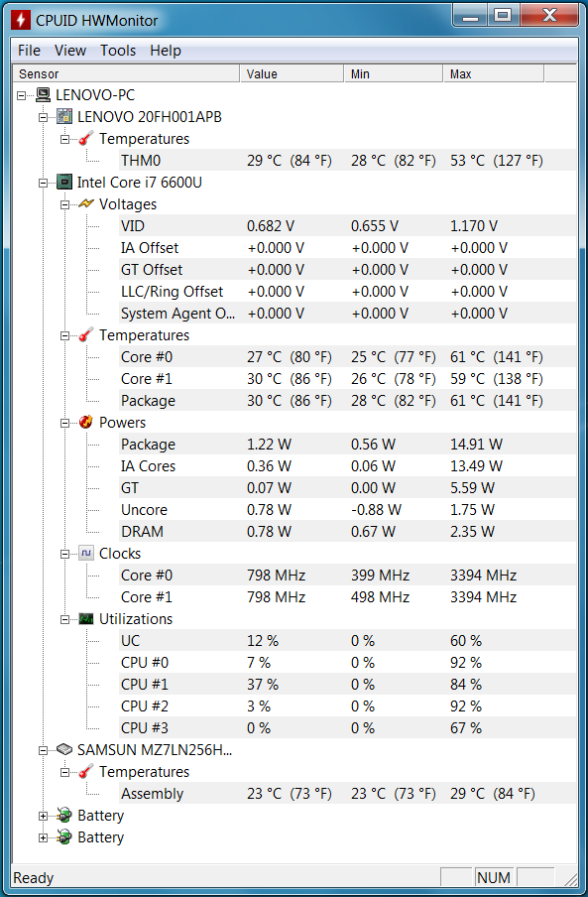Open the Tools menu
Image resolution: width=588 pixels, height=897 pixels.
tap(118, 51)
